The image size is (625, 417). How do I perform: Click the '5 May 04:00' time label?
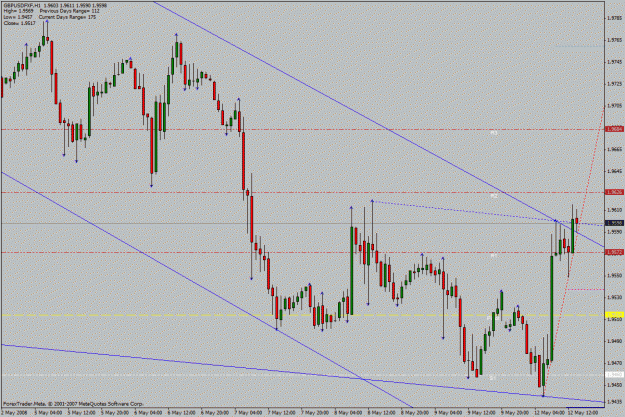pos(48,413)
